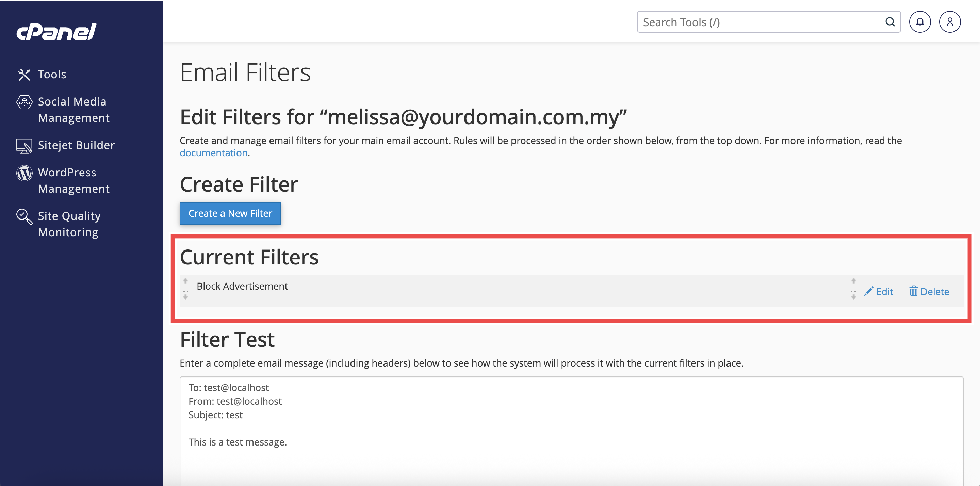The width and height of the screenshot is (980, 486).
Task: Click the up arrow beside the Edit link
Action: [x=853, y=281]
